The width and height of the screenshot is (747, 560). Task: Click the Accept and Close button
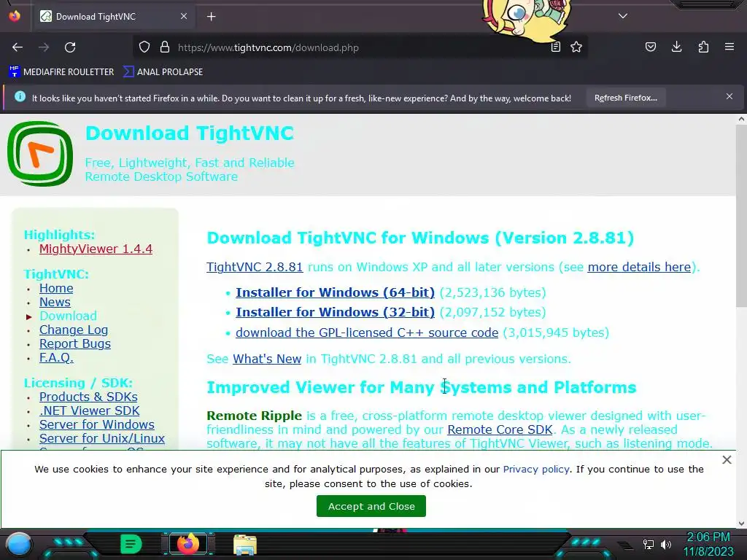[371, 506]
